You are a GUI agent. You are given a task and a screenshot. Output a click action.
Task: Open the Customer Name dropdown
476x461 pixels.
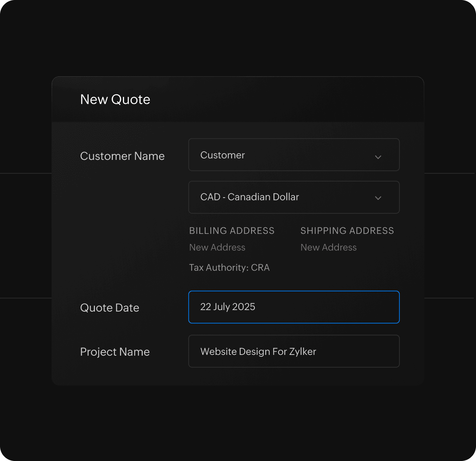(x=294, y=155)
